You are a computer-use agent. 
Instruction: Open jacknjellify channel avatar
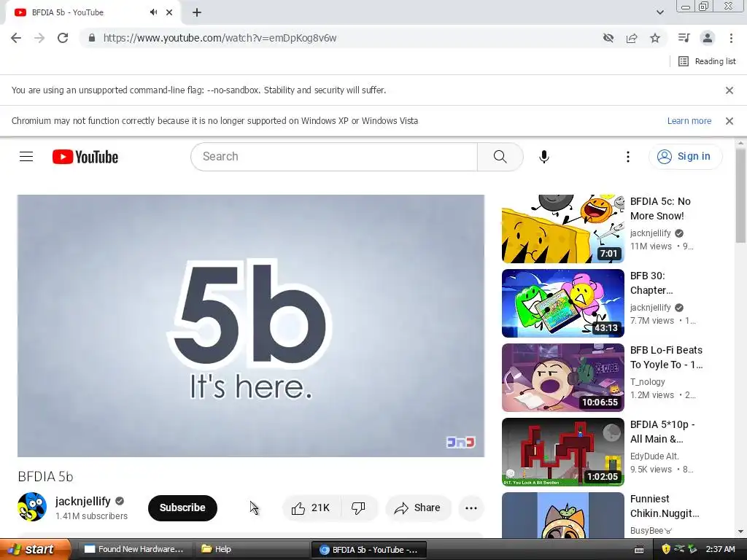pyautogui.click(x=32, y=507)
